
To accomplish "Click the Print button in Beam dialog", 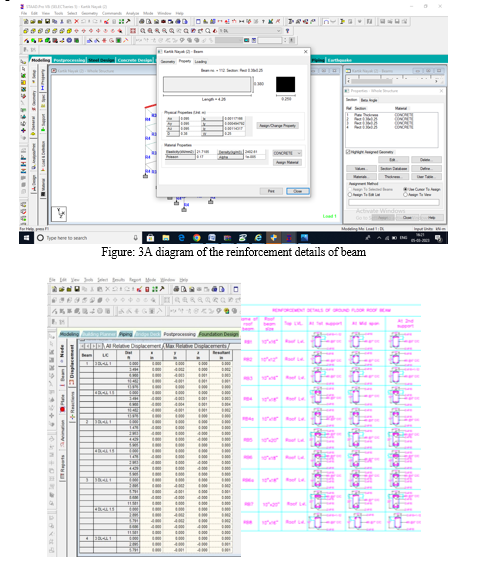I will [x=271, y=191].
